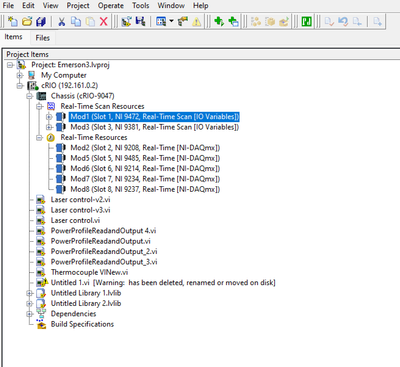Open the Edit menu

point(28,6)
